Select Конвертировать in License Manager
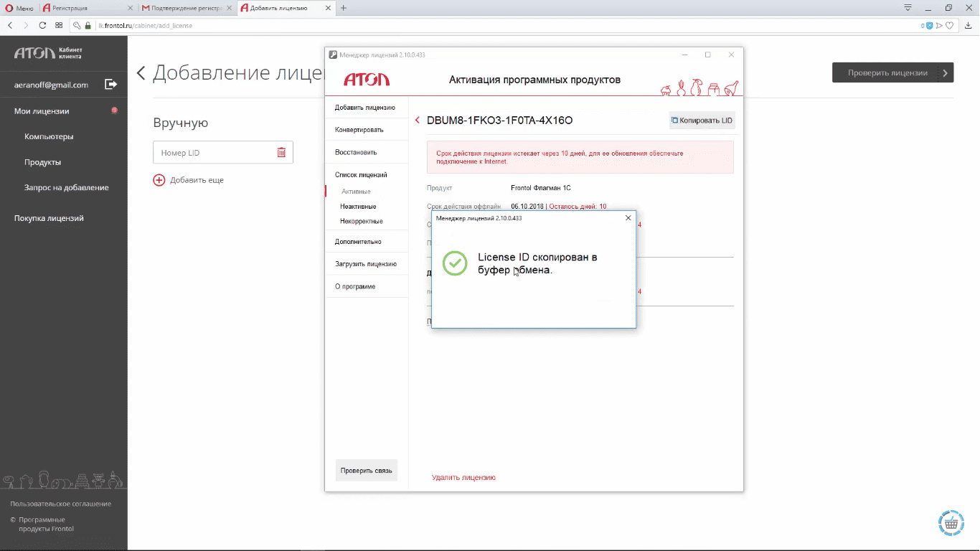 [x=359, y=130]
